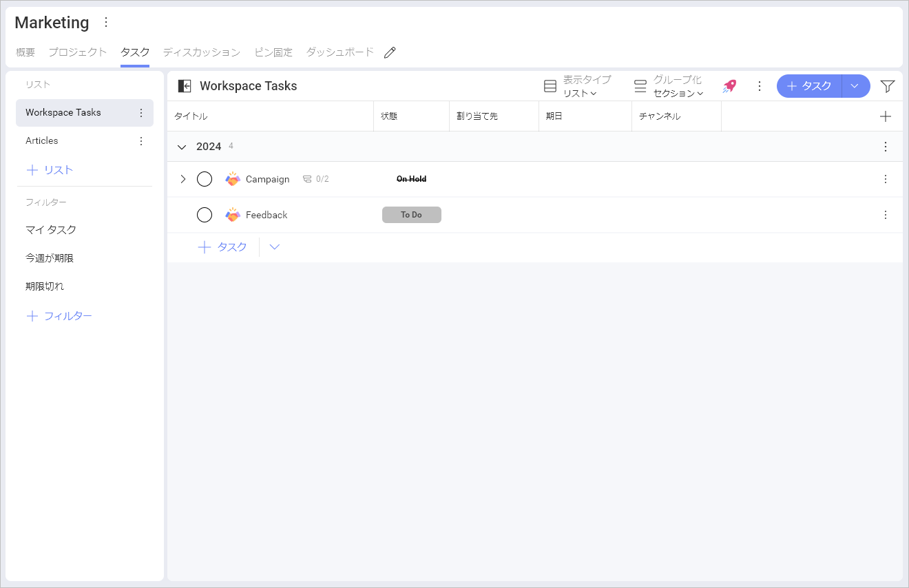Click the Campaign task's colorful app icon
This screenshot has width=909, height=588.
pos(233,179)
